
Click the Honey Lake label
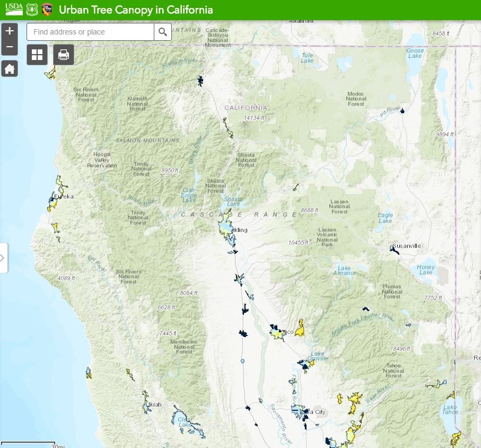click(426, 270)
